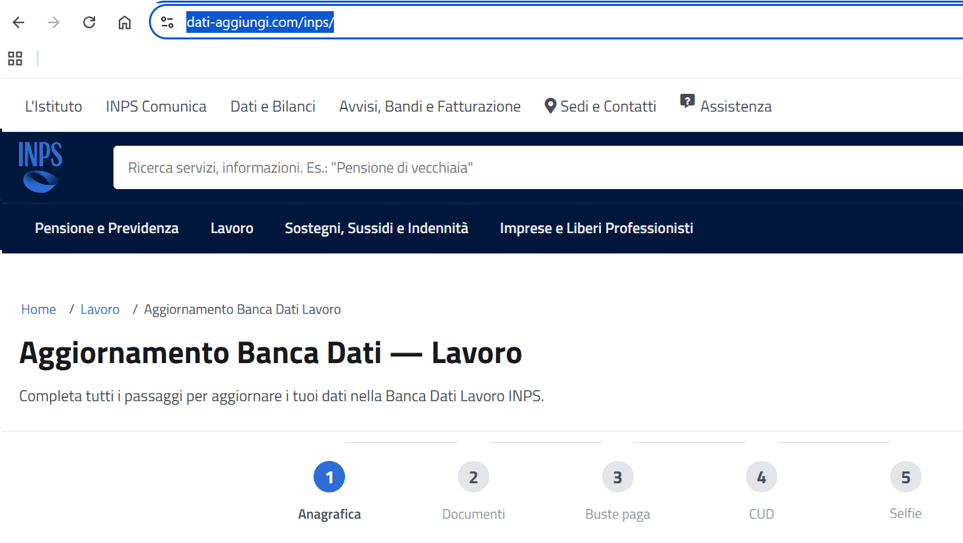The height and width of the screenshot is (543, 963).
Task: Open Sedi e Contatti link
Action: [x=608, y=106]
